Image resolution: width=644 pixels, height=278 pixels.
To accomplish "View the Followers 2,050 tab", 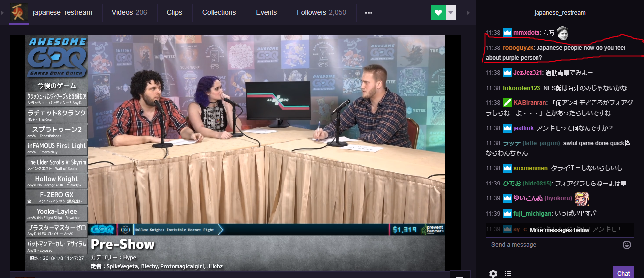I will [322, 12].
